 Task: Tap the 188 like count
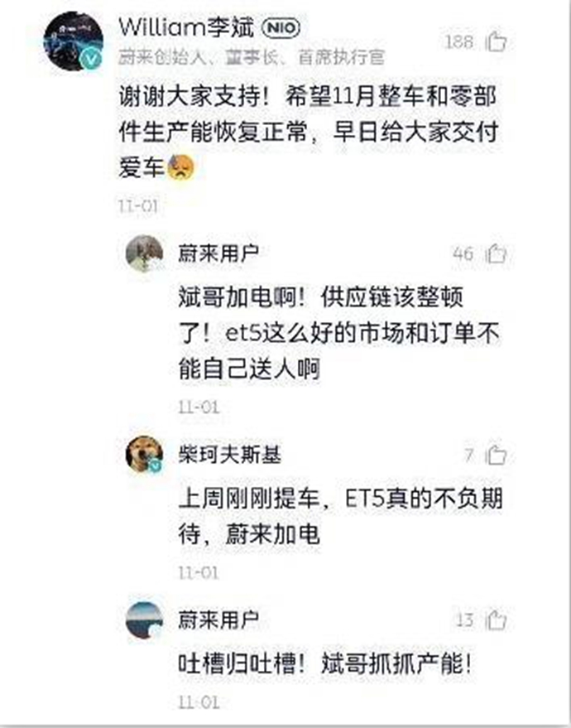[459, 41]
